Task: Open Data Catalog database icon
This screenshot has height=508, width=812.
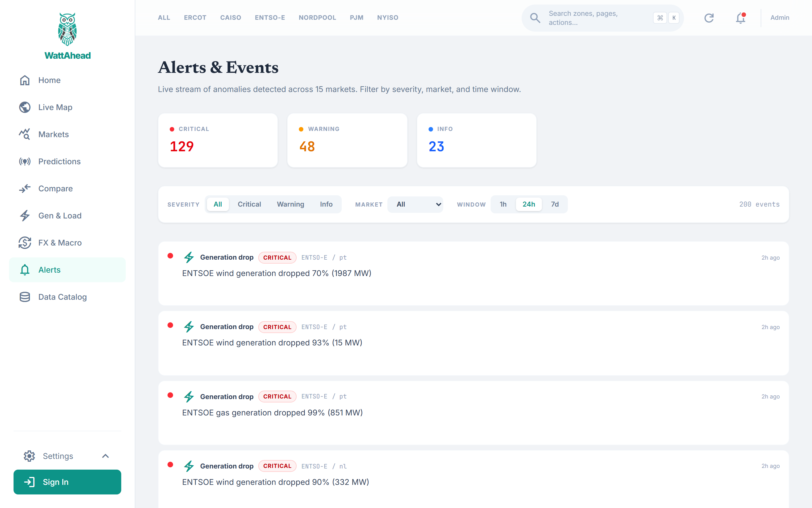Action: [25, 297]
